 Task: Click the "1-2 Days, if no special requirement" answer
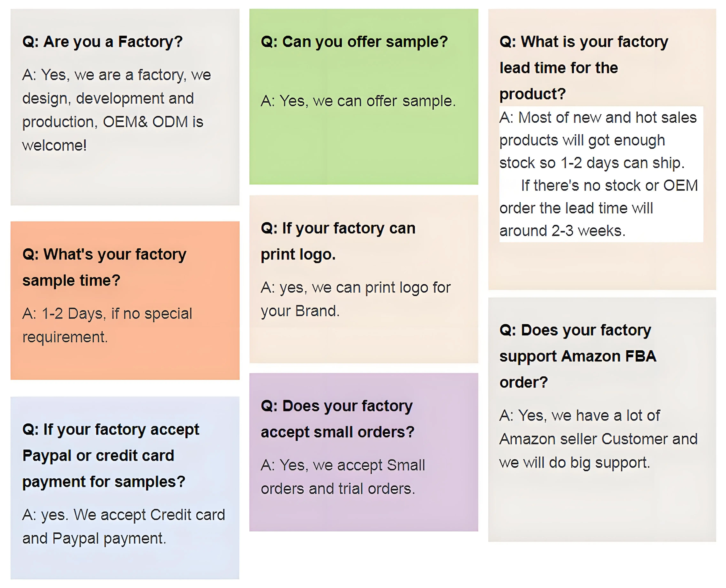click(107, 325)
